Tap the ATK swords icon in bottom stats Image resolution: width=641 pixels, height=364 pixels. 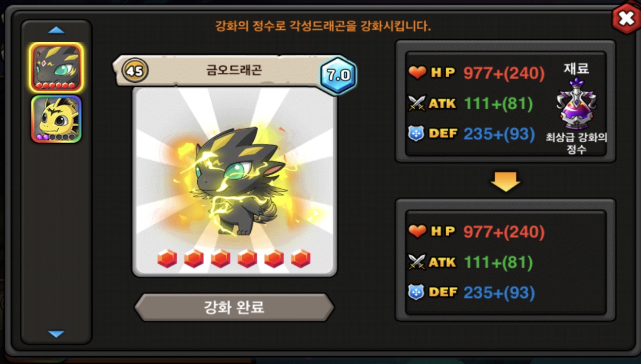[x=417, y=262]
